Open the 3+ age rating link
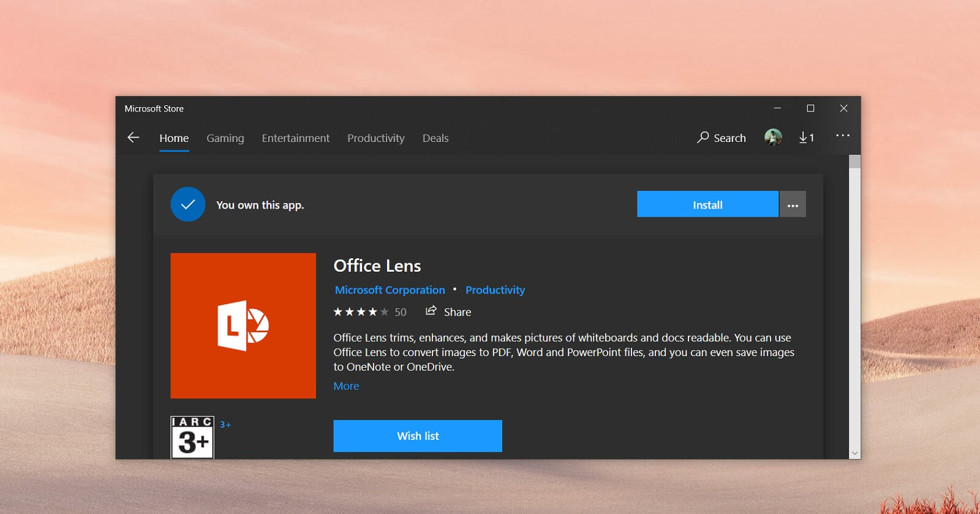The image size is (980, 514). 225,425
